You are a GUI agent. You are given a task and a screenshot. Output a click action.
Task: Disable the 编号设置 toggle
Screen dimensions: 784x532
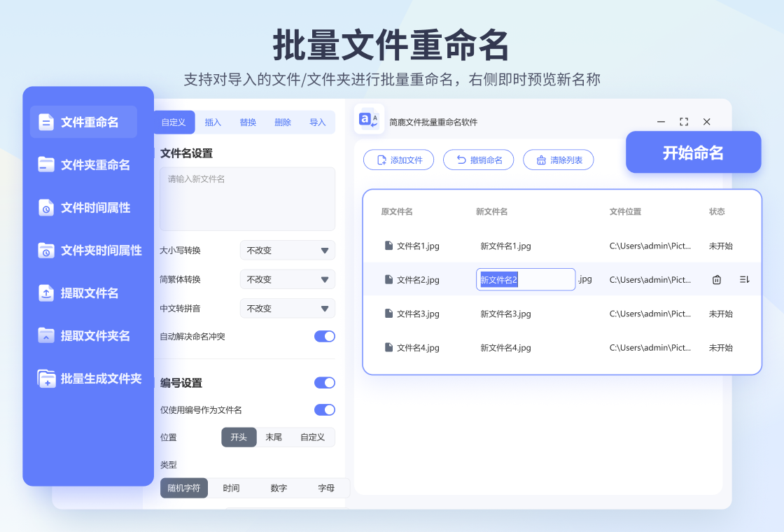point(325,382)
